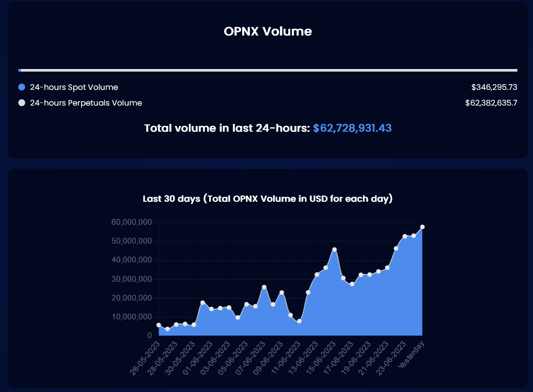Inspect the data point for 23-06-2023
Screen dimensions: 533x392
(405, 236)
